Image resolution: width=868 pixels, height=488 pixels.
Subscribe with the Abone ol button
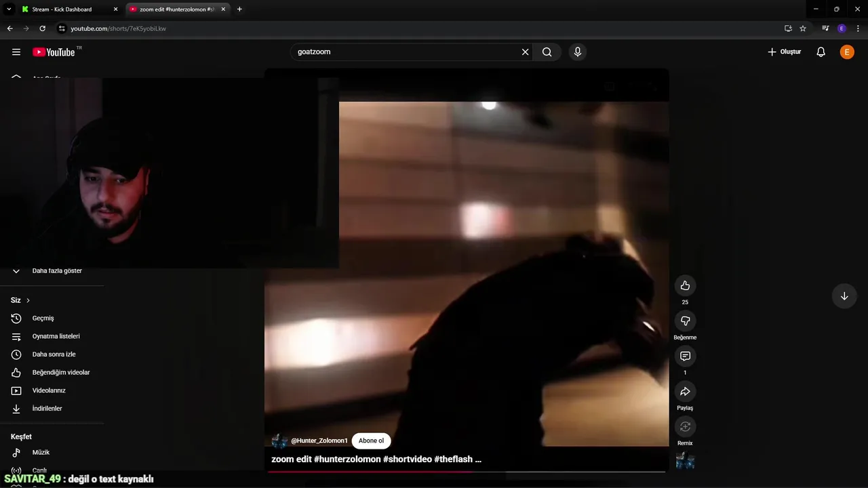click(371, 441)
